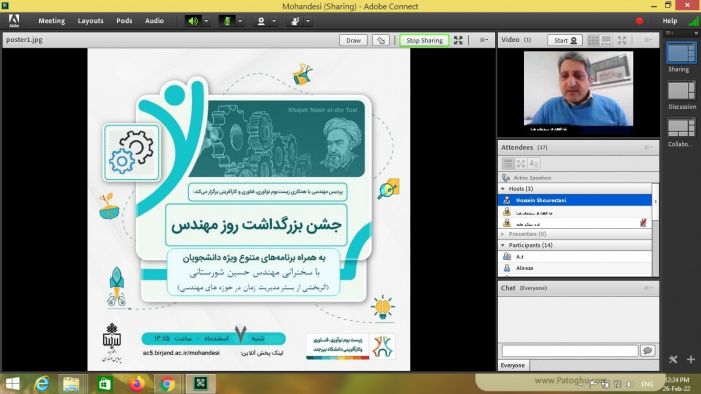Select the Attendees list view icon
The image size is (701, 394).
(508, 164)
